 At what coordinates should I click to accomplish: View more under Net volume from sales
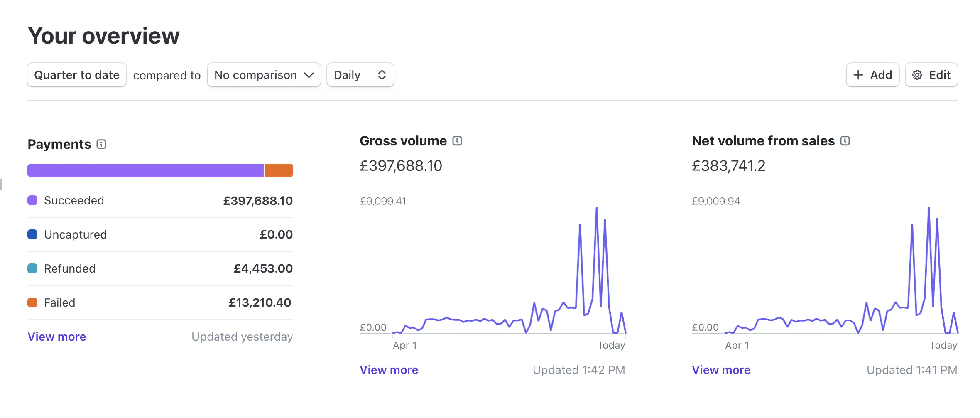pyautogui.click(x=721, y=370)
